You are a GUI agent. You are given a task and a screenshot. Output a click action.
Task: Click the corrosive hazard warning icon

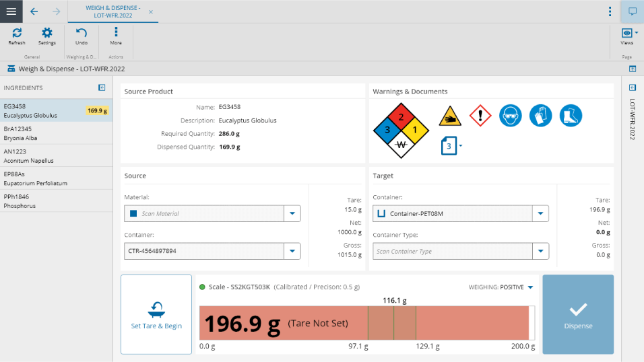click(x=450, y=116)
